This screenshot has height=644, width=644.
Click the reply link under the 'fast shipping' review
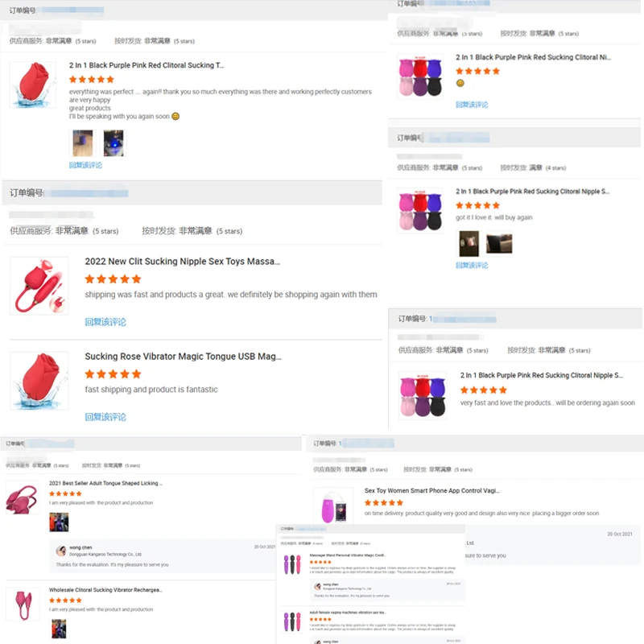pyautogui.click(x=105, y=417)
